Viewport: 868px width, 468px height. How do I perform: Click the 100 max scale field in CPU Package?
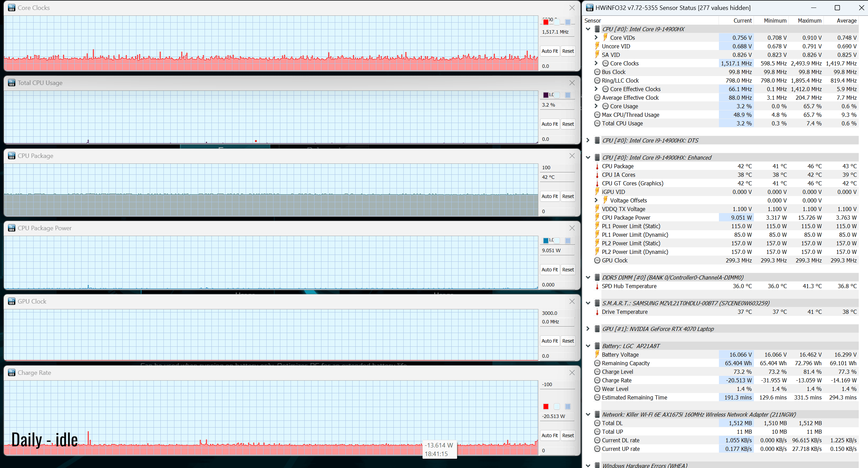click(558, 168)
